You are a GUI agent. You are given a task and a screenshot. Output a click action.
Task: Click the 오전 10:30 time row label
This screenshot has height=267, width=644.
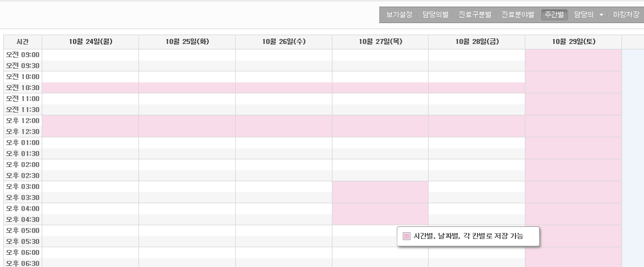23,88
